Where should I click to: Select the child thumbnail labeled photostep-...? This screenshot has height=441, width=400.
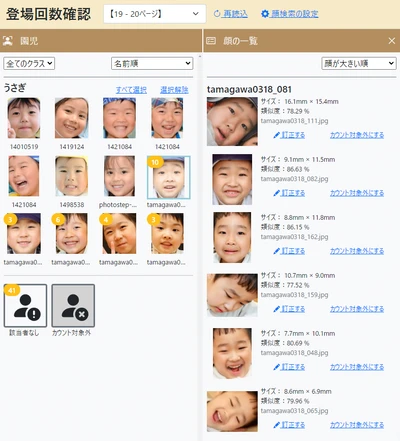(x=119, y=176)
